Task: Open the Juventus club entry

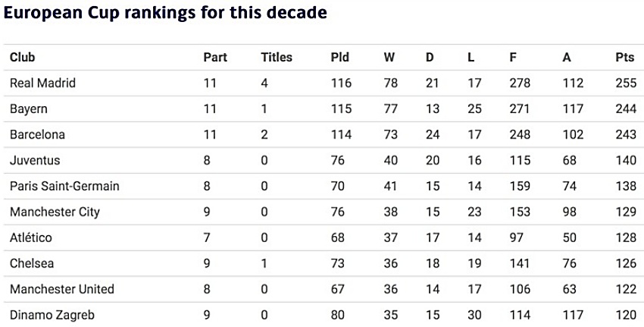Action: [x=35, y=160]
